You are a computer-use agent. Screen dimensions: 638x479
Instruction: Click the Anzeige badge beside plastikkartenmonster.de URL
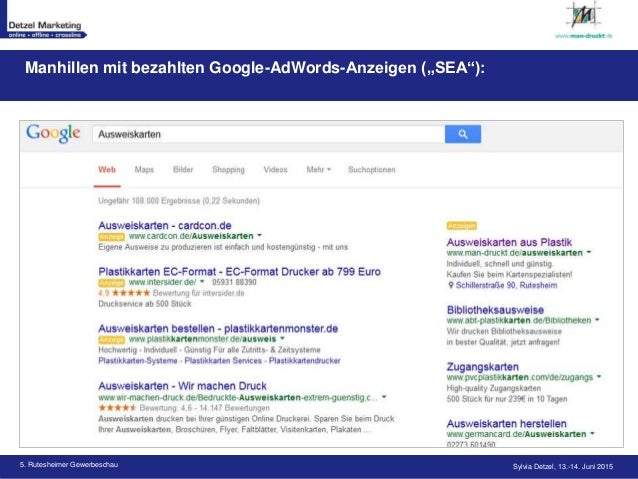(x=111, y=339)
